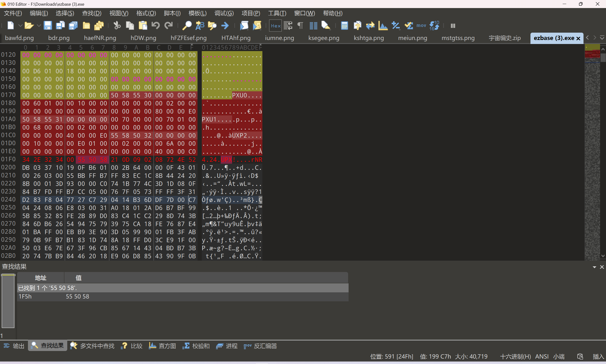Toggle show whitespace pilcrow icon

tap(300, 26)
